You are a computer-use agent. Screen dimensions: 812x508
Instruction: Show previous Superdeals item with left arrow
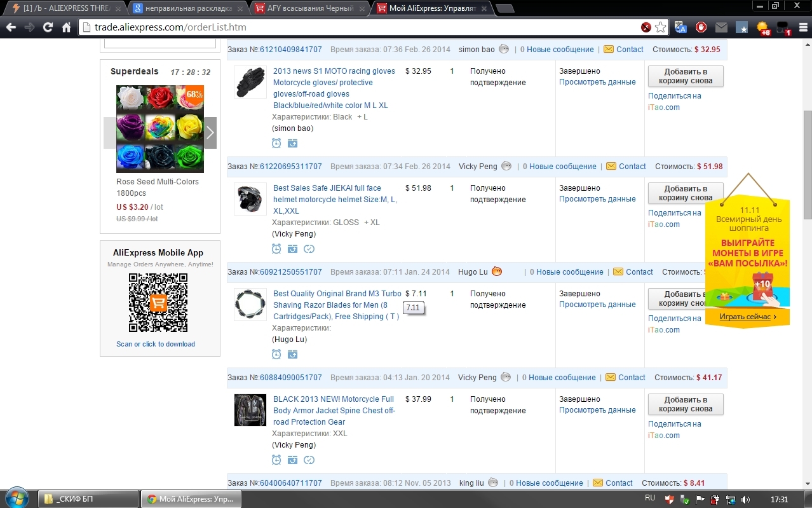[x=110, y=133]
